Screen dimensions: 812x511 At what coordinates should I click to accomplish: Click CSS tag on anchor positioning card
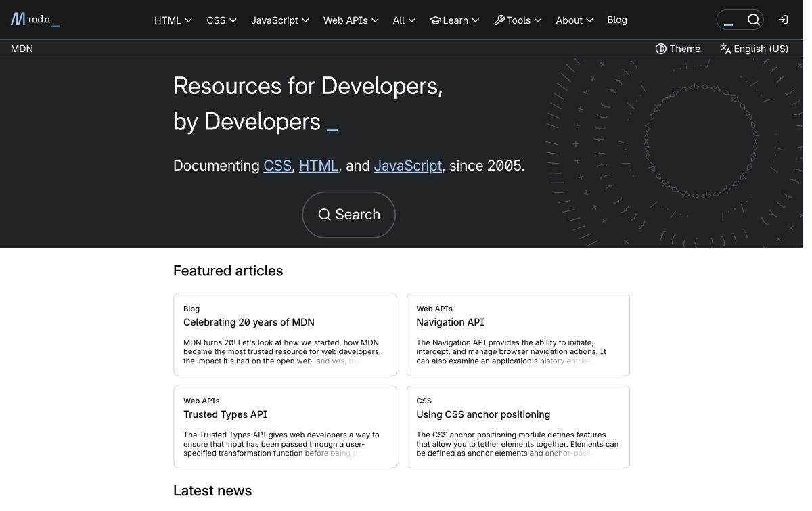(424, 401)
